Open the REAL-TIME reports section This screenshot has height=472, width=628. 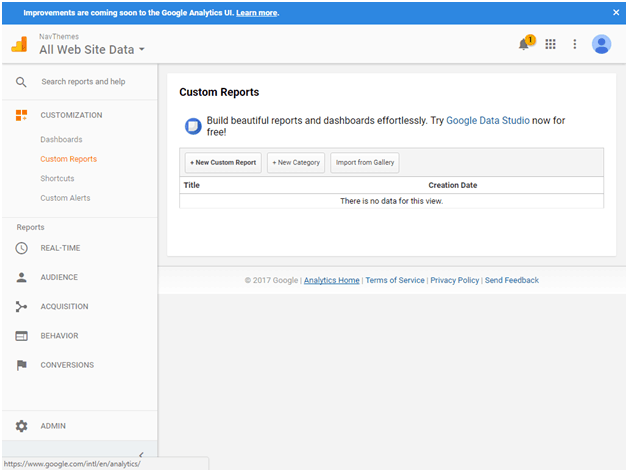pyautogui.click(x=60, y=248)
